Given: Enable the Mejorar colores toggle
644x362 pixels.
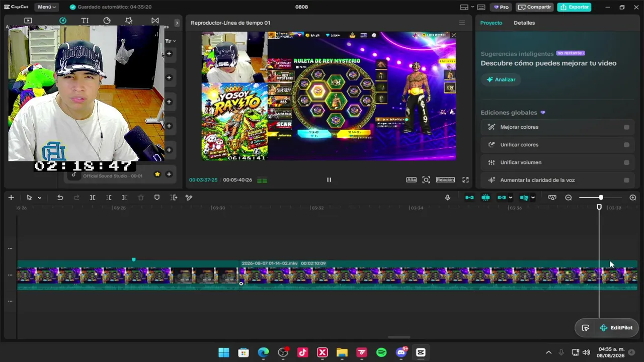Looking at the screenshot, I should point(626,127).
